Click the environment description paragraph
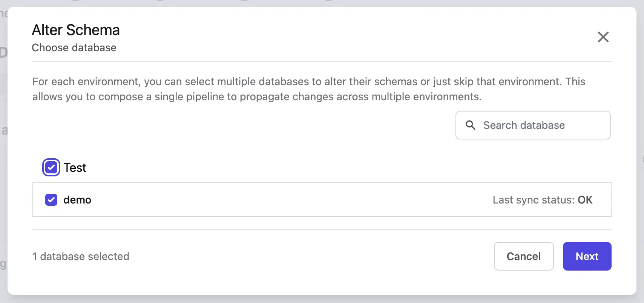This screenshot has width=644, height=303. click(309, 89)
